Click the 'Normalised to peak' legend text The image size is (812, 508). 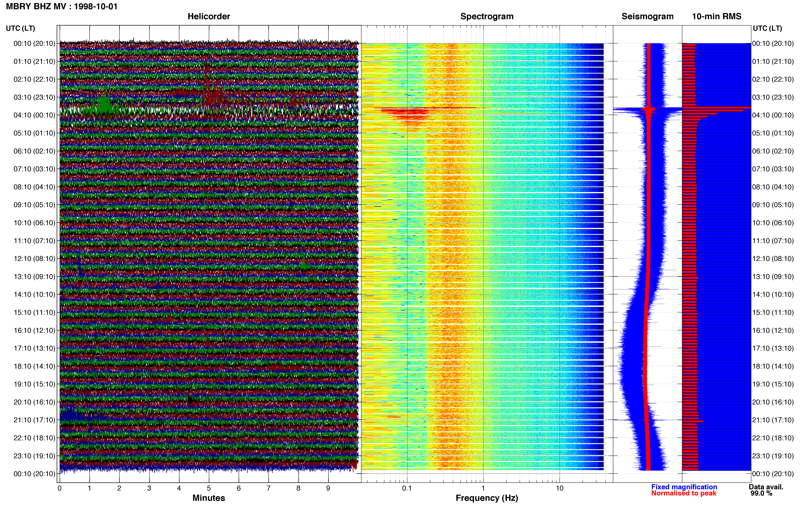pos(684,493)
